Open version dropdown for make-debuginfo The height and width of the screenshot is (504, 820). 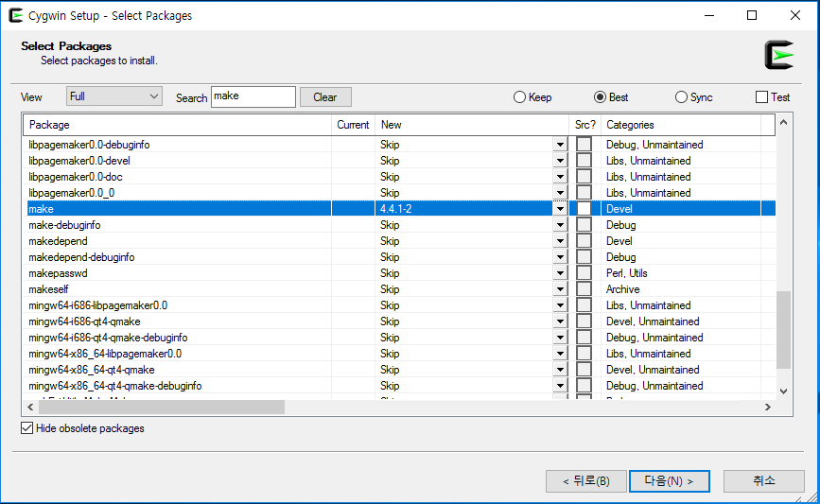560,225
